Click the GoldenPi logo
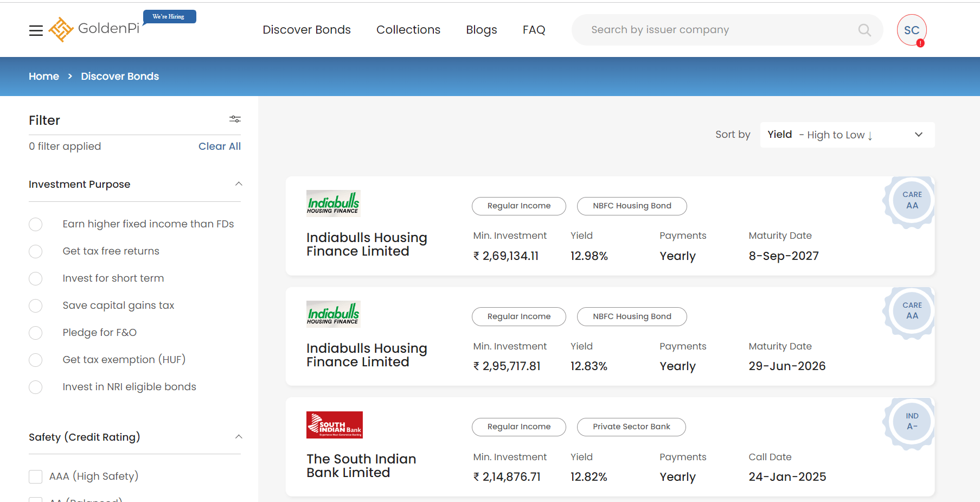The width and height of the screenshot is (980, 502). 94,29
